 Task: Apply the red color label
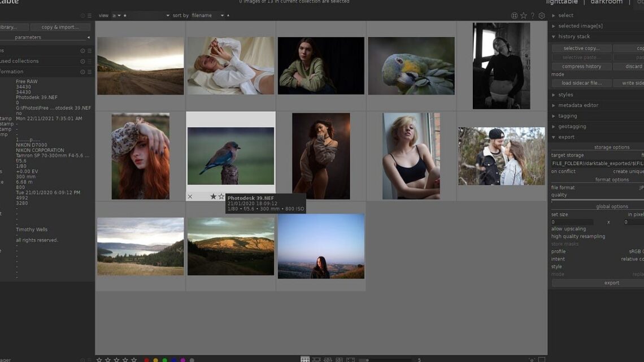pos(147,360)
